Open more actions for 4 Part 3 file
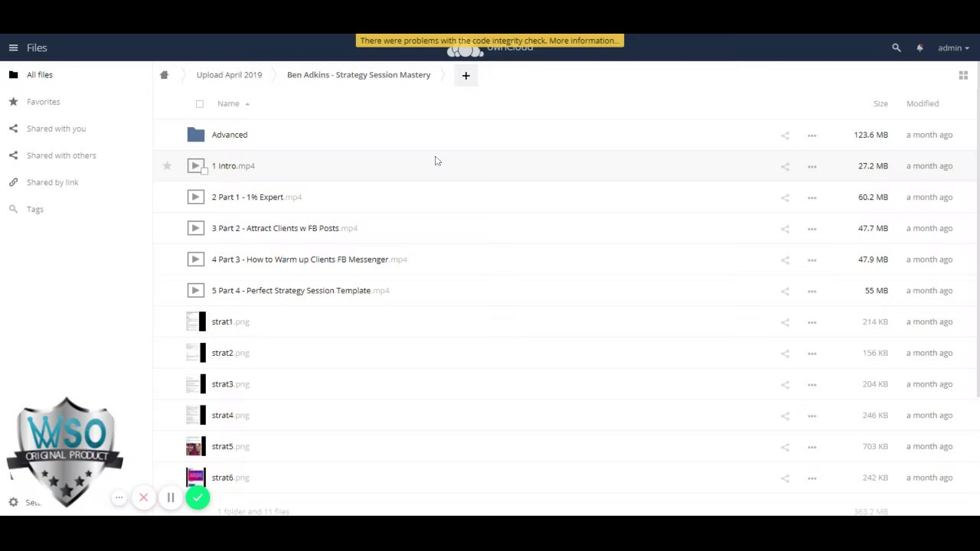980x551 pixels. pos(812,260)
